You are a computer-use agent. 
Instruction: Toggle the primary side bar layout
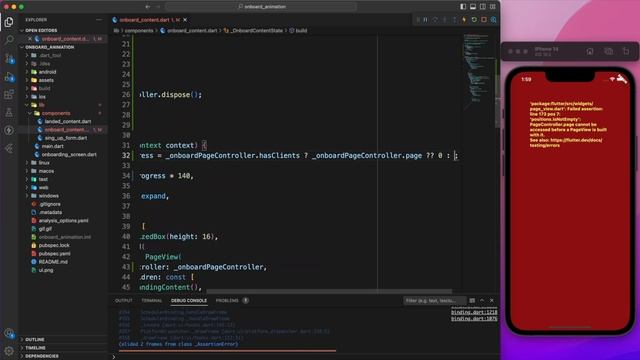click(x=463, y=7)
